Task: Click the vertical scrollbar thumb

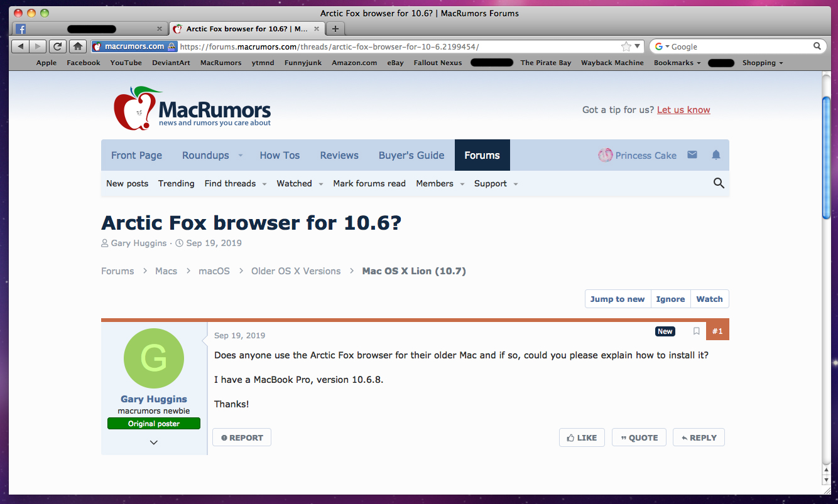Action: click(x=827, y=157)
